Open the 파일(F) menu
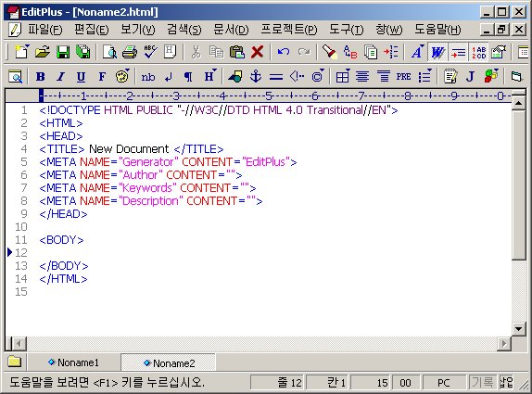532x394 pixels. 44,30
